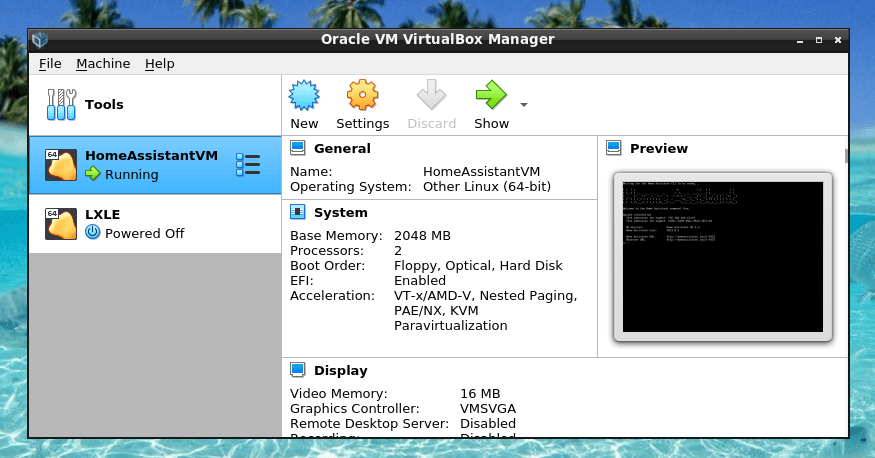
Task: Open the Settings gear icon
Action: 362,95
